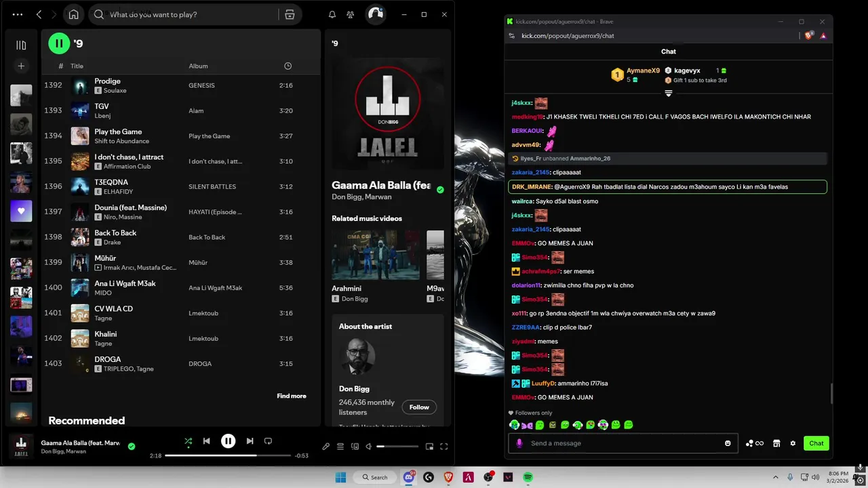Open Spotify three-dot app menu
This screenshot has height=488, width=868.
click(x=18, y=14)
